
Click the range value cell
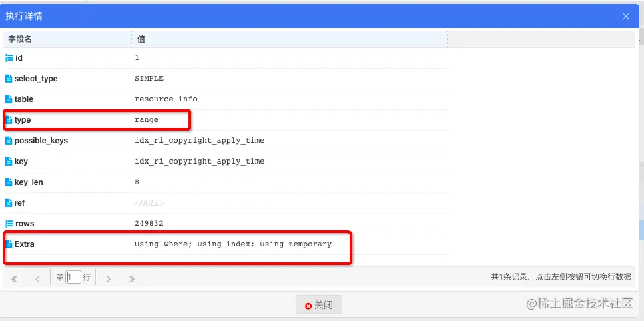point(147,120)
